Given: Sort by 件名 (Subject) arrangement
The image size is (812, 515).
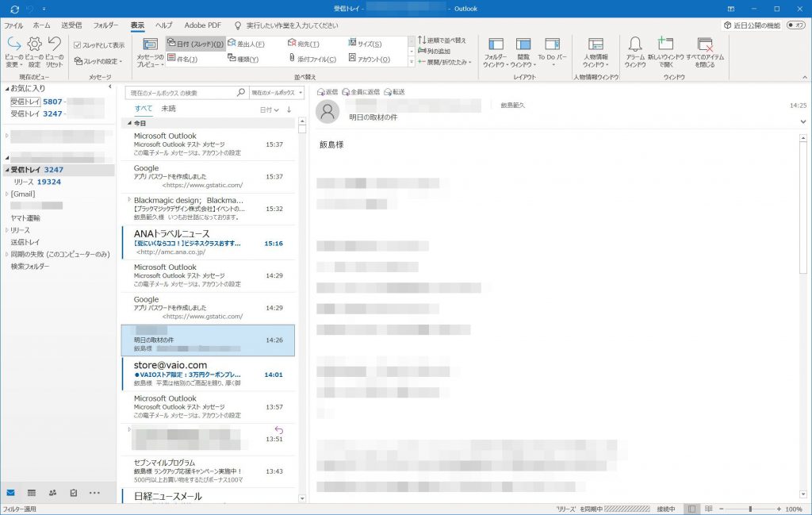Looking at the screenshot, I should tap(182, 59).
